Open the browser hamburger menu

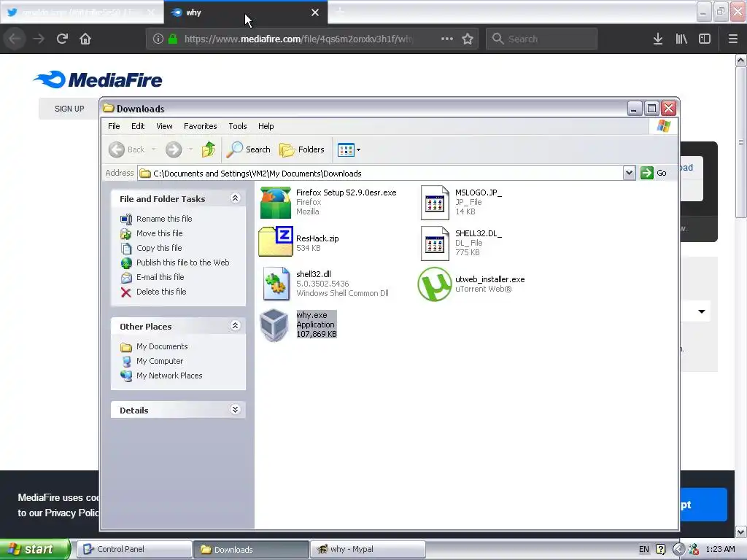click(732, 39)
